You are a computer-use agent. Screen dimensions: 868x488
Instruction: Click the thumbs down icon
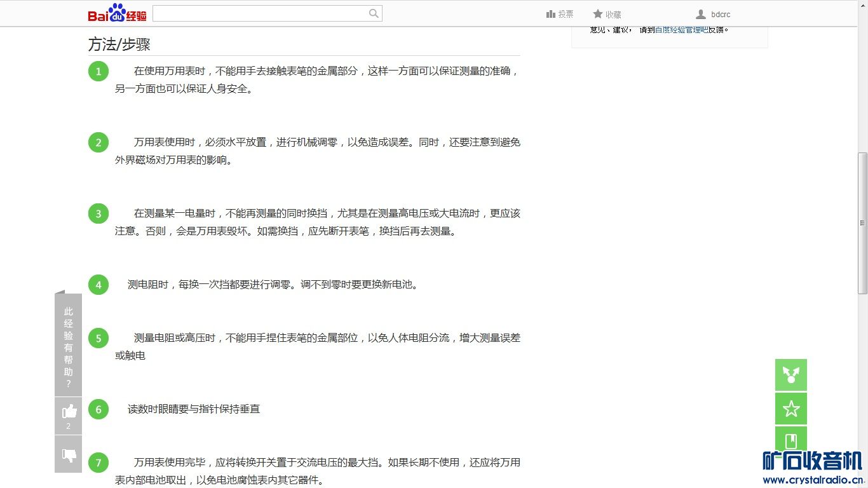click(x=69, y=454)
